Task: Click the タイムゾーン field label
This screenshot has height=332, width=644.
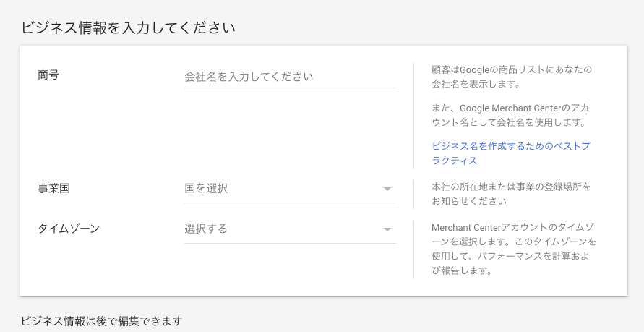Action: [x=68, y=229]
